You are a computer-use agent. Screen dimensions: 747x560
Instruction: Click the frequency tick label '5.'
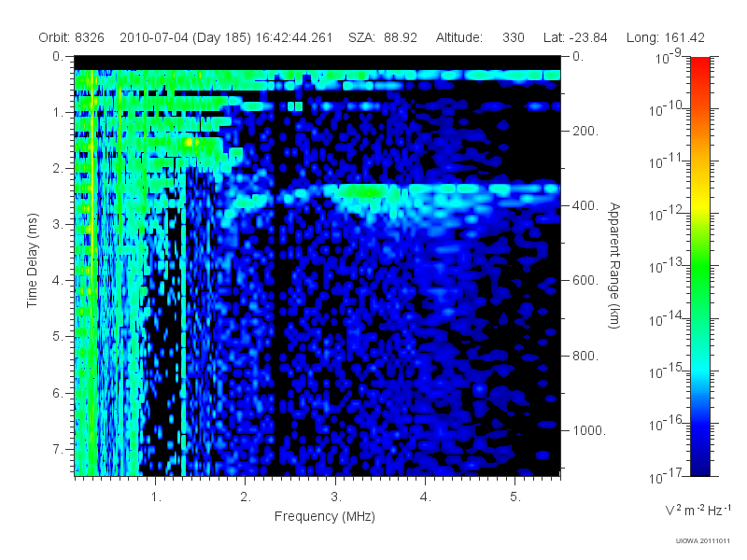tap(515, 497)
